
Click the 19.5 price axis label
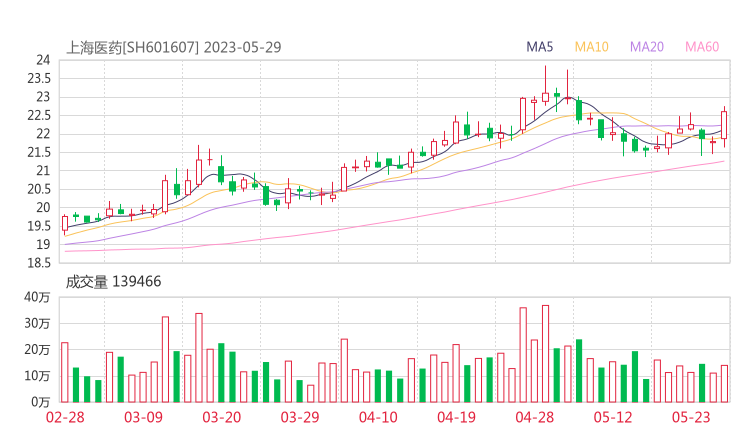point(39,226)
